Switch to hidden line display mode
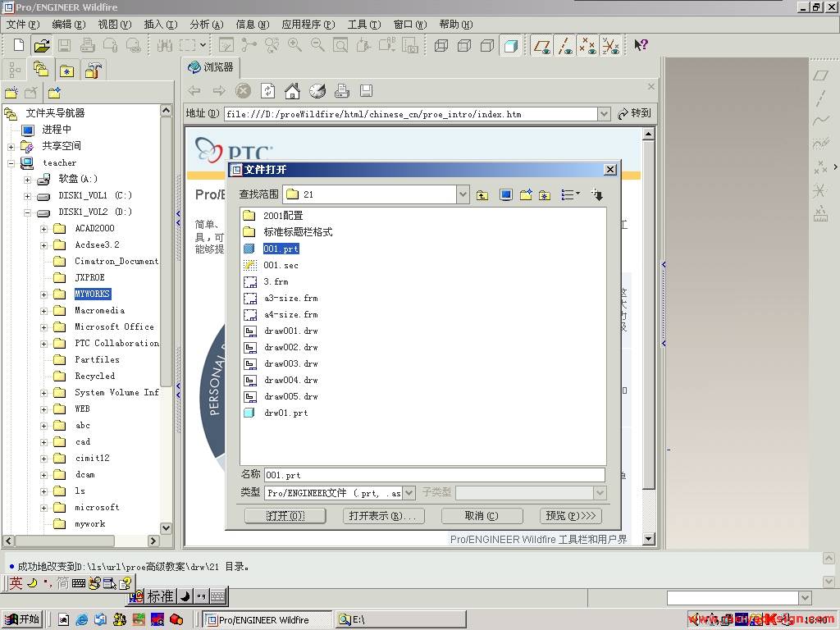 [464, 46]
